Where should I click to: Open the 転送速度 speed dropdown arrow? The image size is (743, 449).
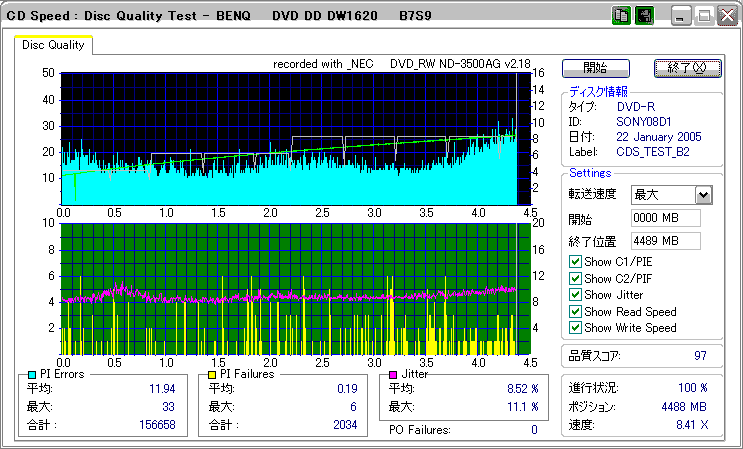(x=703, y=195)
